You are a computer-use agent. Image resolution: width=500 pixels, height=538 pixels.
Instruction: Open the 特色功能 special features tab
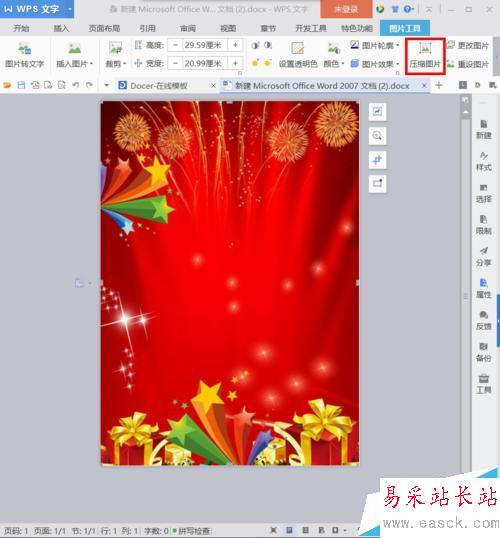[357, 28]
